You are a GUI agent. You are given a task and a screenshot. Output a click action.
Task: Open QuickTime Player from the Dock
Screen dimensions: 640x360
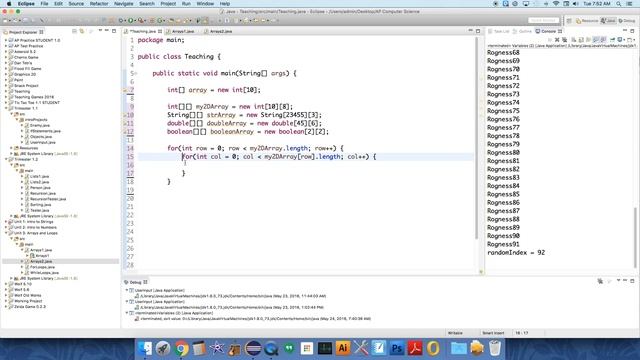[271, 348]
